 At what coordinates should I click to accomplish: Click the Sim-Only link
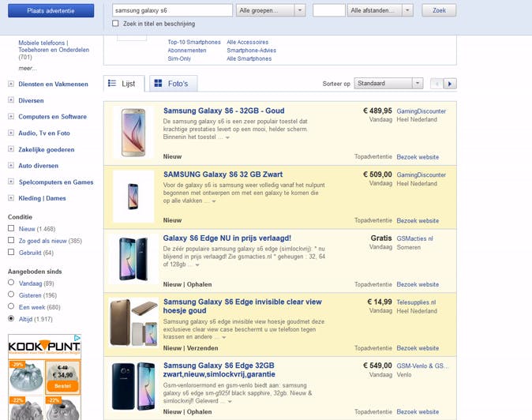click(x=179, y=58)
